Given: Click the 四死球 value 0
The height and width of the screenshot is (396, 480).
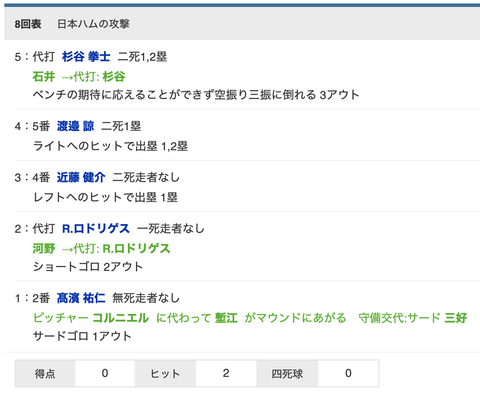Looking at the screenshot, I should click(348, 373).
